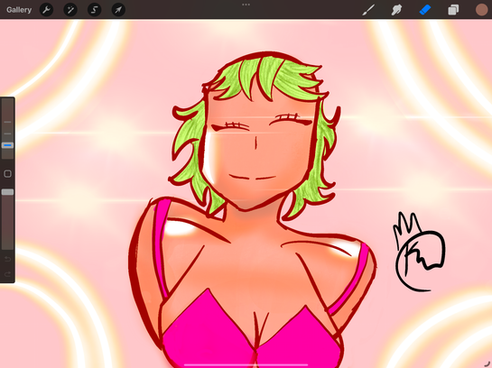The image size is (492, 368).
Task: Tap the black signature doodle on canvas
Action: [419, 252]
